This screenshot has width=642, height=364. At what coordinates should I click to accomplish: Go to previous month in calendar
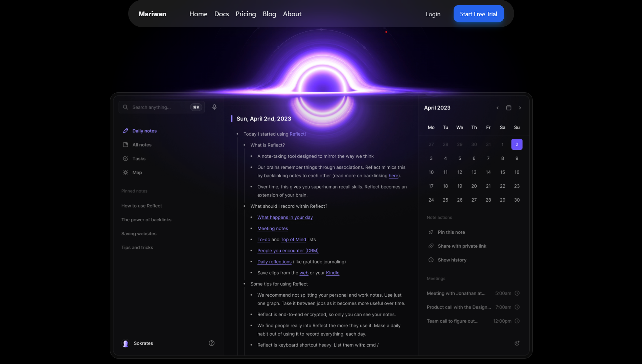498,108
